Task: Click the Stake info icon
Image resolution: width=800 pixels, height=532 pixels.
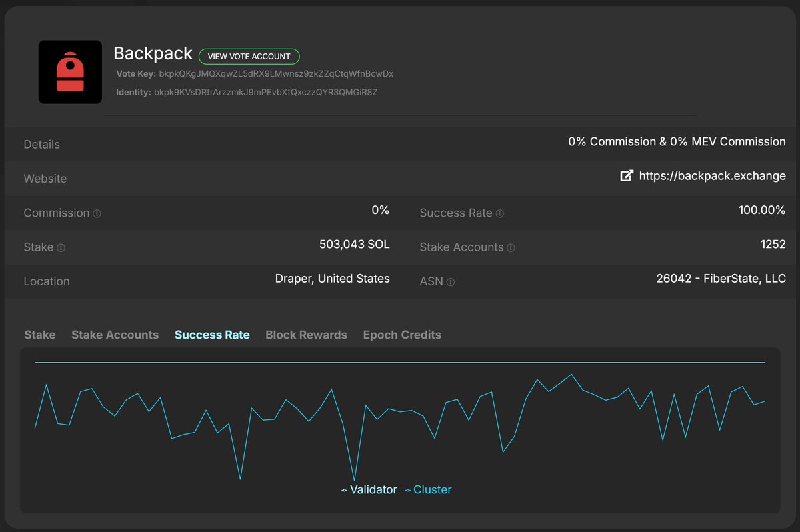Action: click(61, 248)
